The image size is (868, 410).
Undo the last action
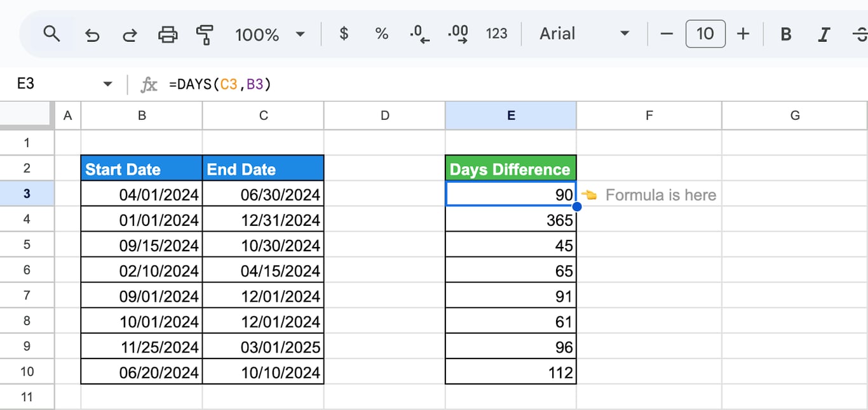tap(92, 34)
